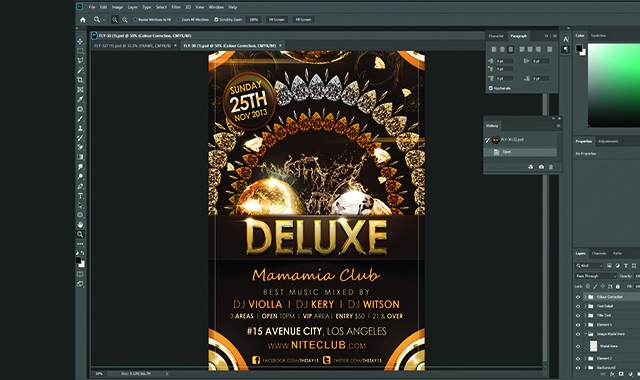640x380 pixels.
Task: Collapse the Image Model Here group
Action: tap(585, 334)
